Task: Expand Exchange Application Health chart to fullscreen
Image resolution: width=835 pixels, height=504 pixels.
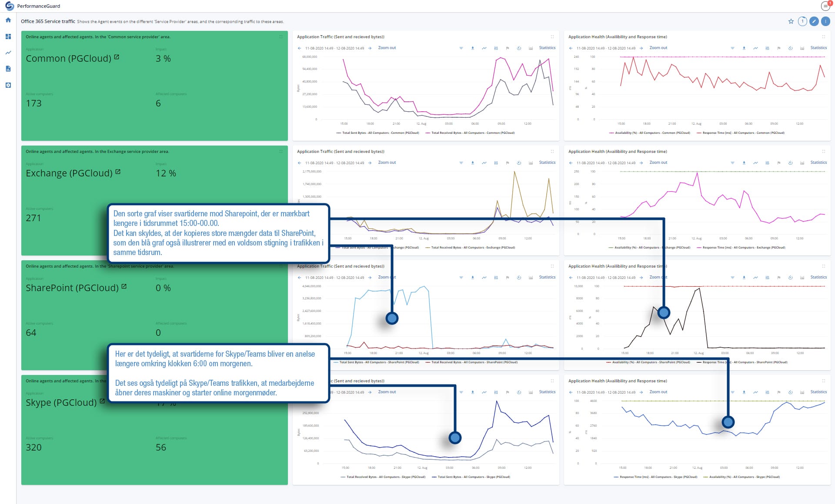Action: tap(823, 151)
